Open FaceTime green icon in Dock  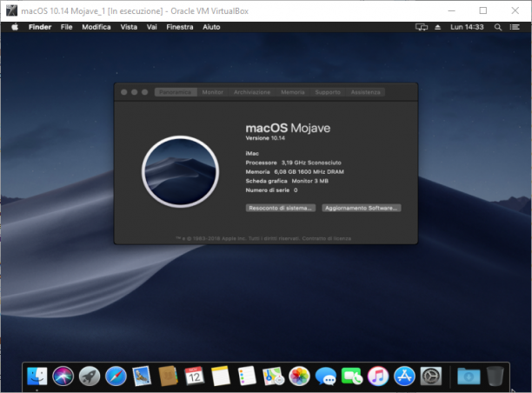pyautogui.click(x=352, y=376)
